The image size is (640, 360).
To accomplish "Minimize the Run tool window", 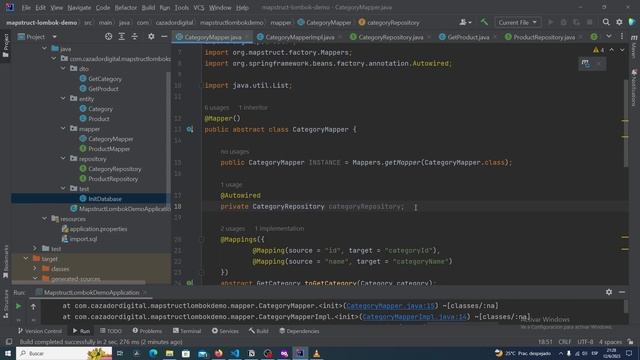I will pos(622,292).
